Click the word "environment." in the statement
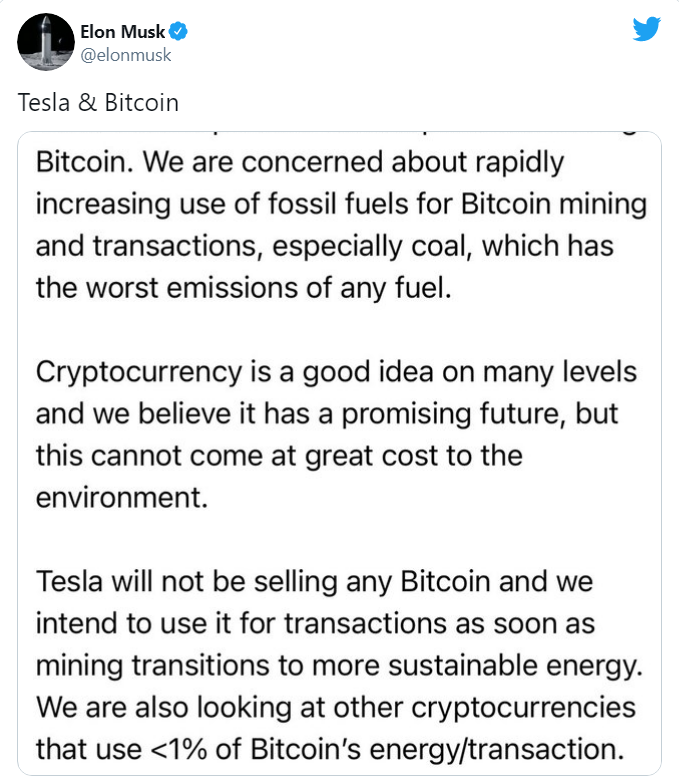 coord(122,497)
